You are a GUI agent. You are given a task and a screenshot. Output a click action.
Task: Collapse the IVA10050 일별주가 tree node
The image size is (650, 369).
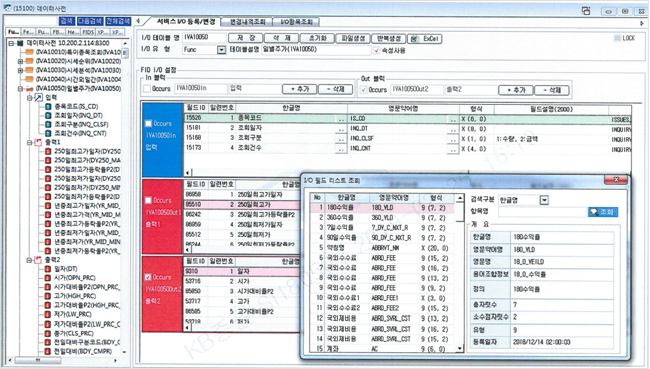click(x=20, y=89)
